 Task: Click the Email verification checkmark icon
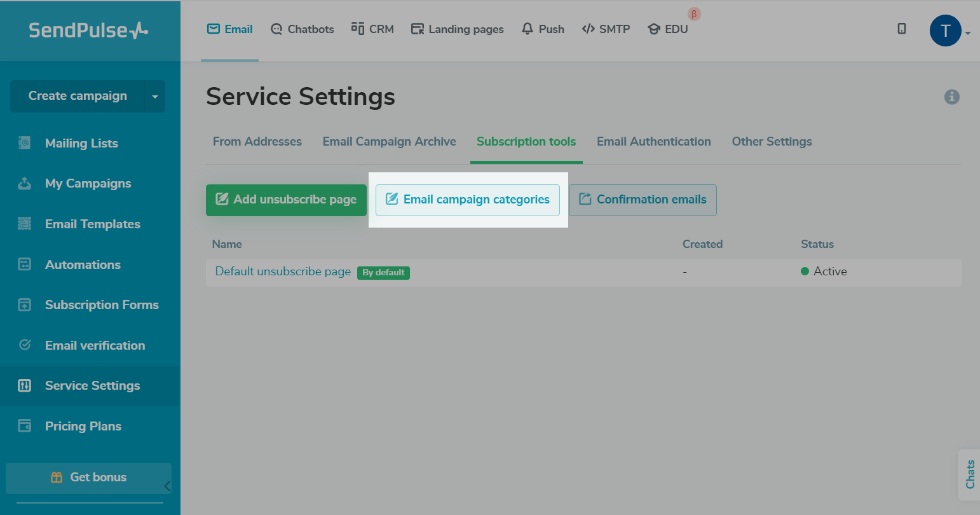tap(25, 345)
